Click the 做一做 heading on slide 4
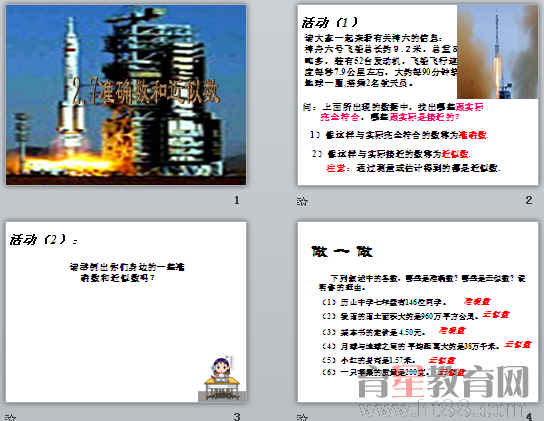 pyautogui.click(x=342, y=251)
